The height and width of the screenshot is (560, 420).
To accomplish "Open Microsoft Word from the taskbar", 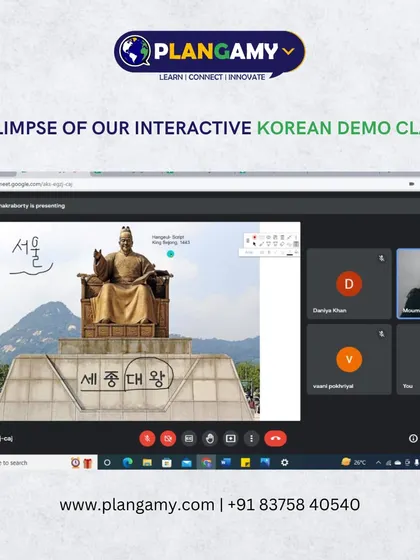I will 226,462.
